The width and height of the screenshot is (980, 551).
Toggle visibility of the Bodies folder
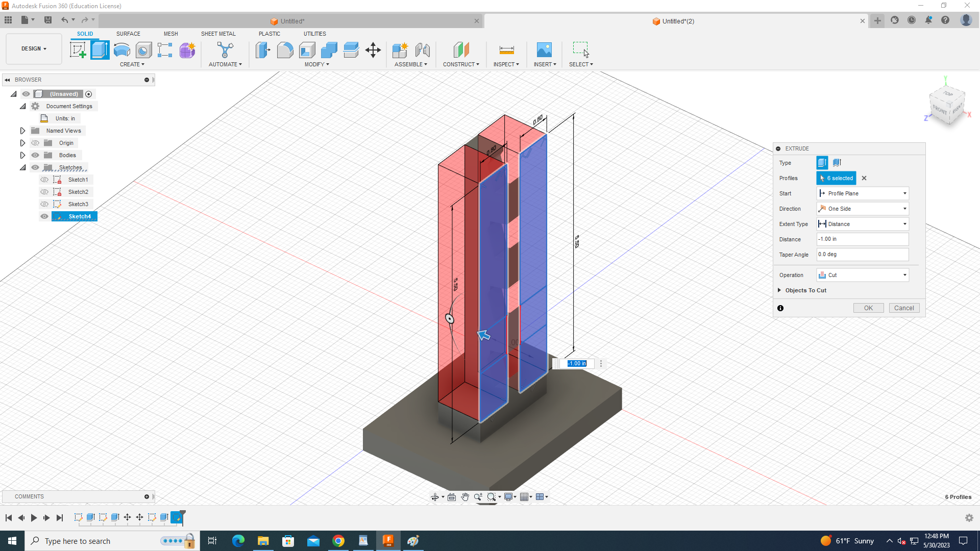(35, 155)
